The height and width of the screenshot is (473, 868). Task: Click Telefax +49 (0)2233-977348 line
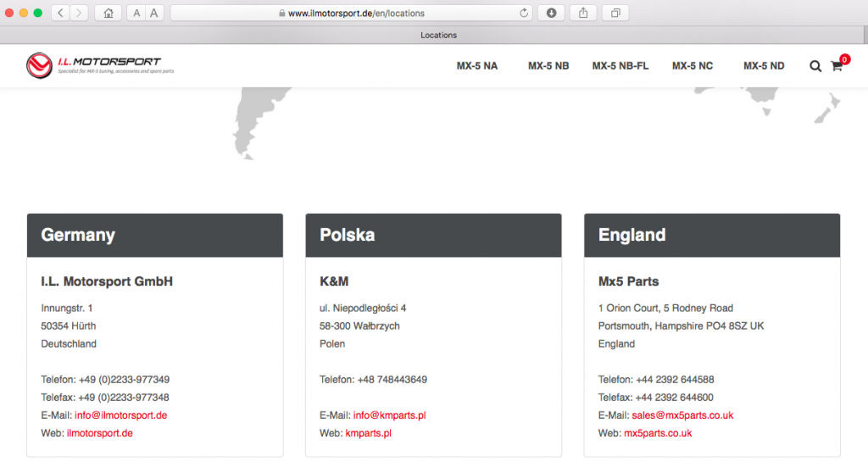point(104,397)
